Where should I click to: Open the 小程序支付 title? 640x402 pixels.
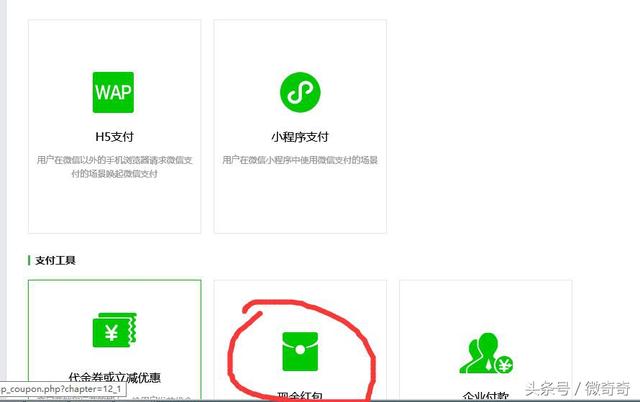300,137
